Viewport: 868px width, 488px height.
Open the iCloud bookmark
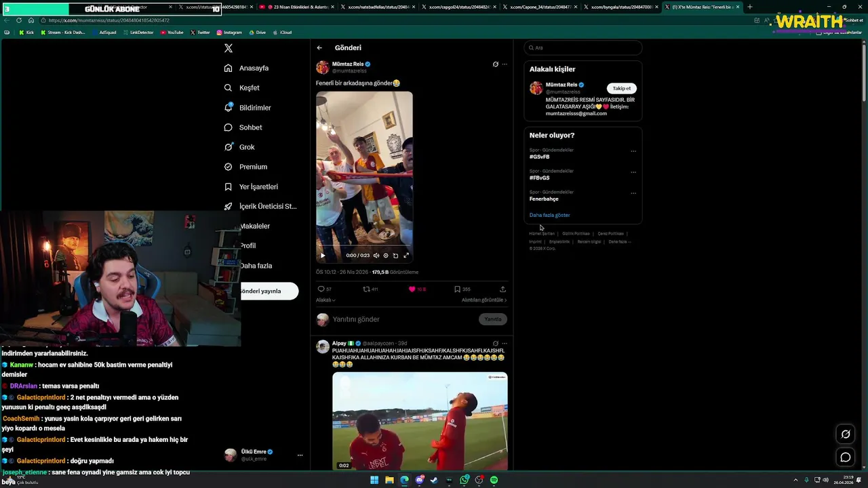click(x=283, y=33)
